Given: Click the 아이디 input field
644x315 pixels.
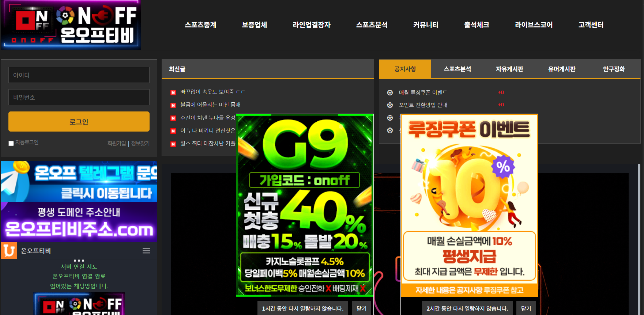Looking at the screenshot, I should click(79, 75).
